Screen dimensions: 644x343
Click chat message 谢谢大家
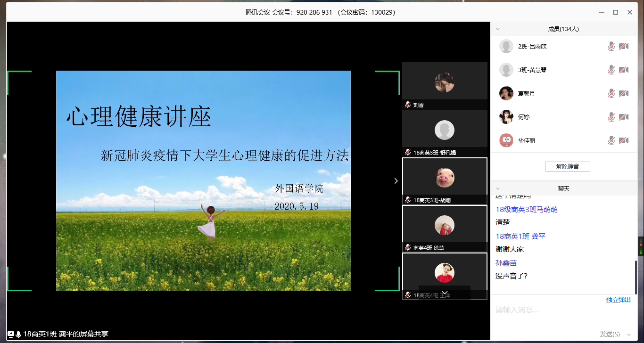[x=510, y=249]
